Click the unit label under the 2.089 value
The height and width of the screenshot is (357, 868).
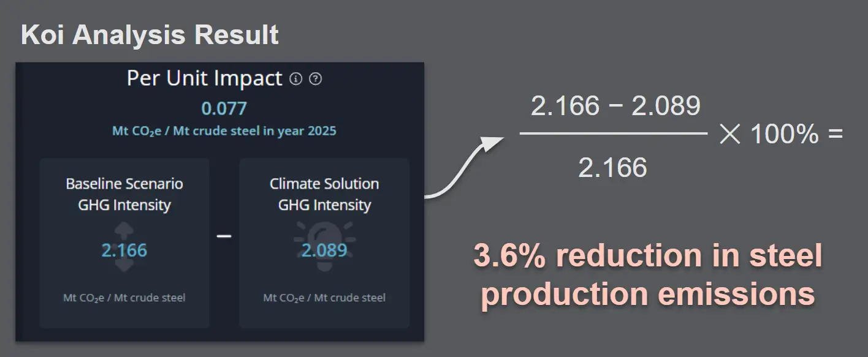tap(324, 298)
